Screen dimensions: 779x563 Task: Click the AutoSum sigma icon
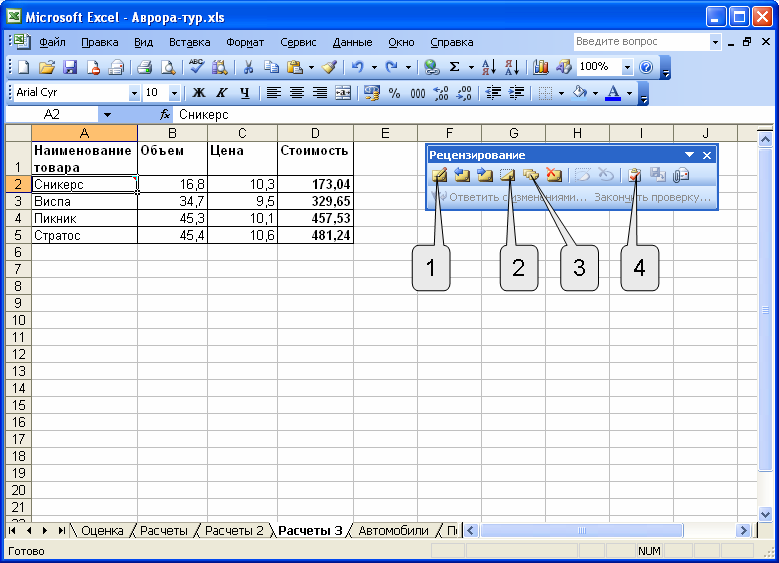tap(454, 67)
